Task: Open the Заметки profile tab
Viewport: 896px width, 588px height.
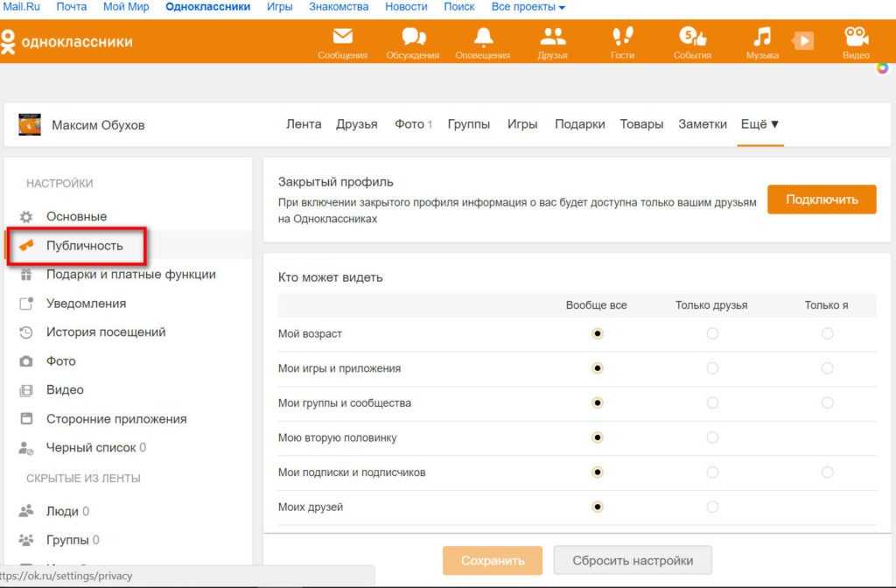Action: [x=703, y=124]
